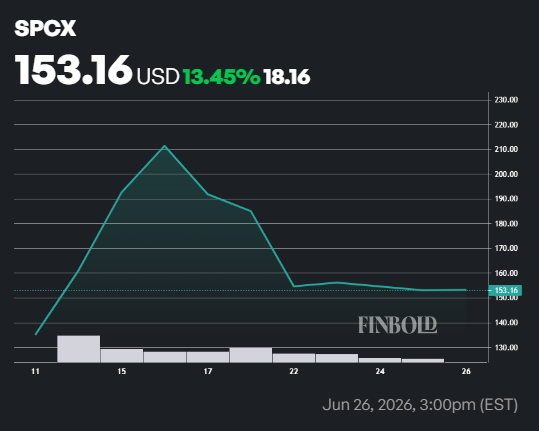Click the 160.00 price axis label

tap(506, 273)
